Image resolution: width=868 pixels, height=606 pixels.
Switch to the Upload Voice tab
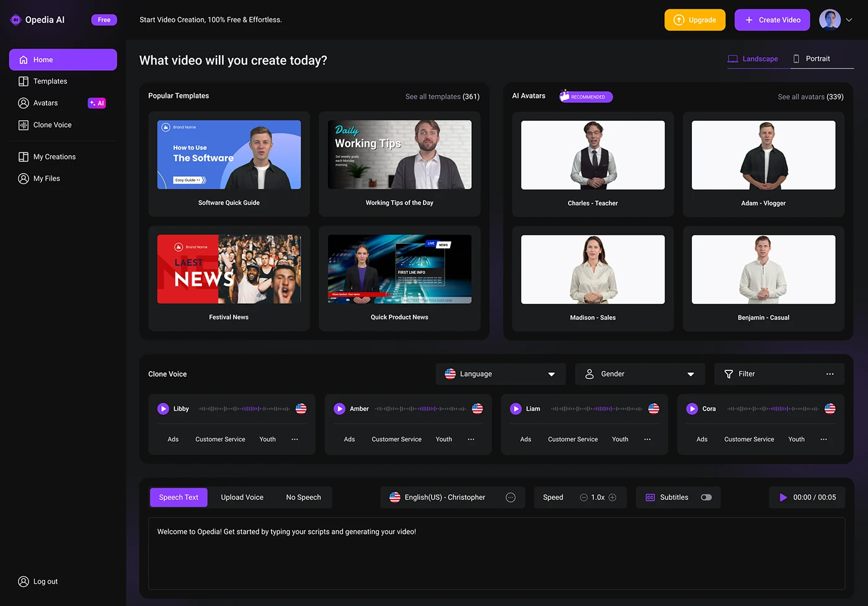pyautogui.click(x=242, y=497)
